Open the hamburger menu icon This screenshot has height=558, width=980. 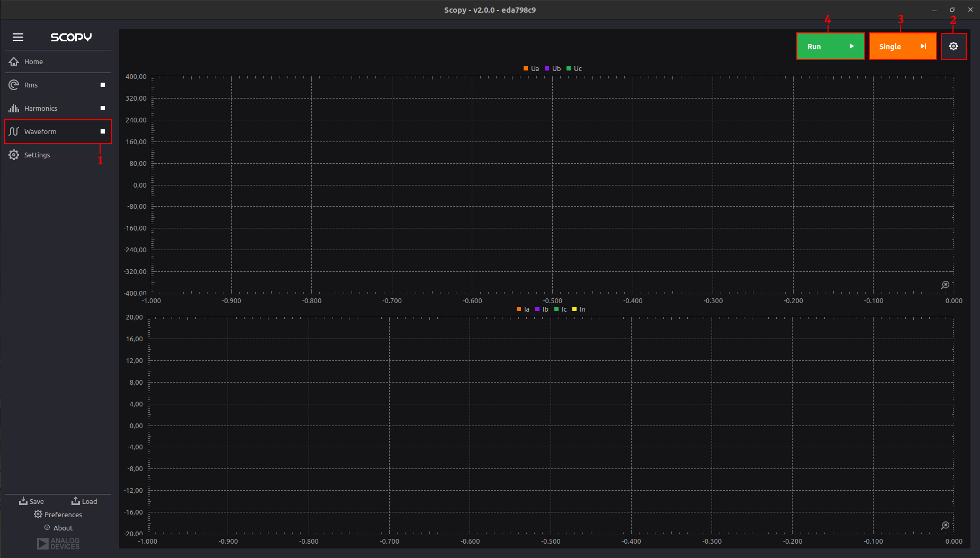click(x=18, y=37)
